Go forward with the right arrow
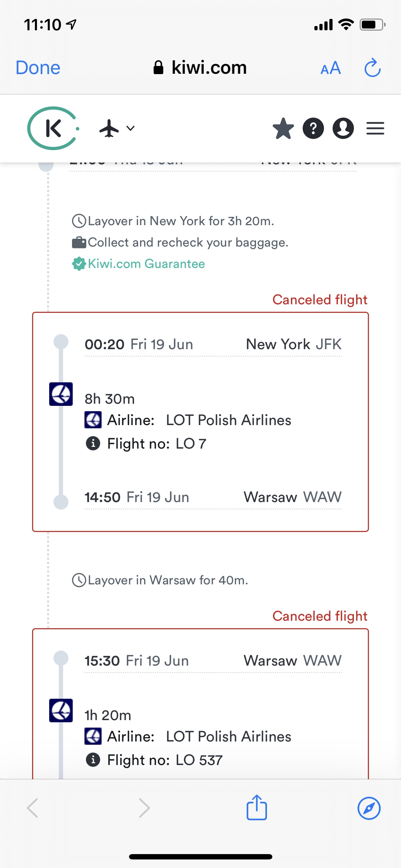 (x=144, y=808)
